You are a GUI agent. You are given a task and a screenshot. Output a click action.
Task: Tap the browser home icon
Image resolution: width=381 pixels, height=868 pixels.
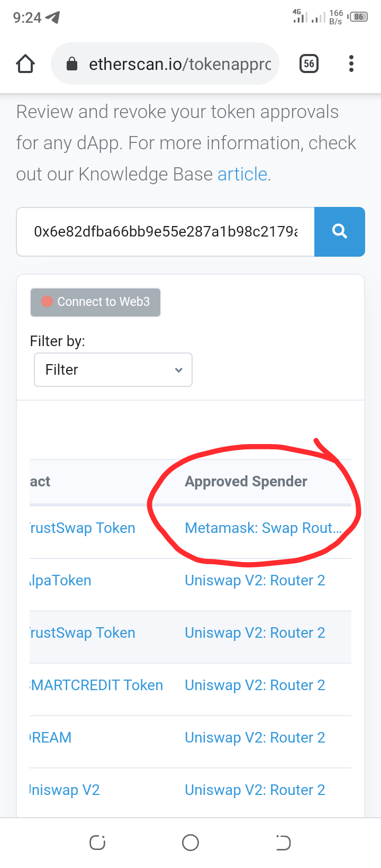[25, 64]
